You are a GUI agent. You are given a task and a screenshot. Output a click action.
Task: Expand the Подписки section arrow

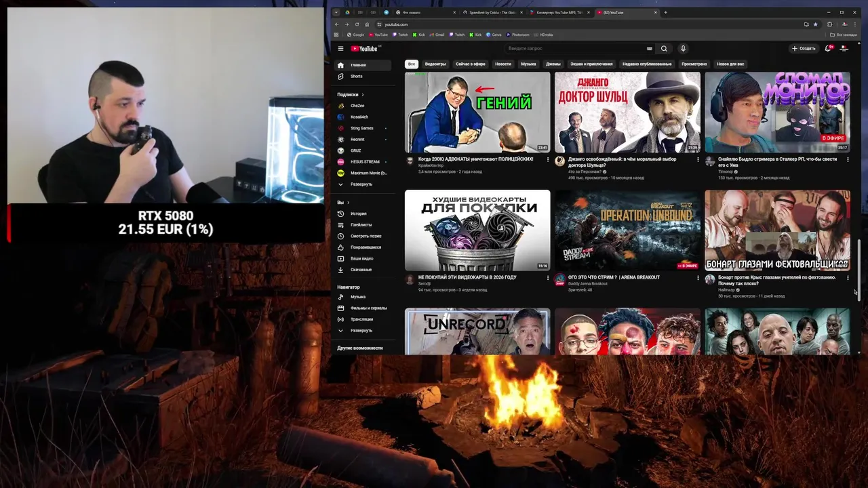362,95
